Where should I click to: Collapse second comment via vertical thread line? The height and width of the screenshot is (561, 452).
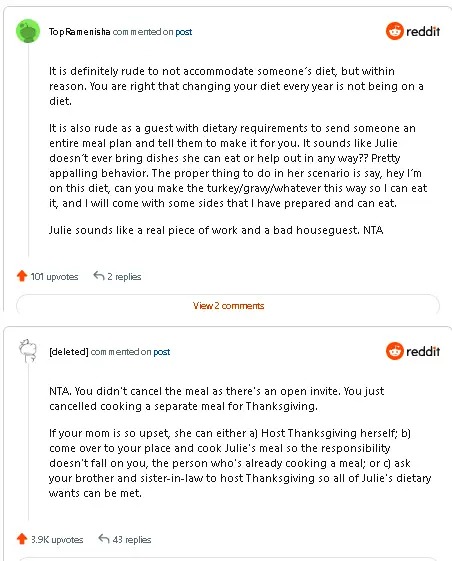click(28, 442)
